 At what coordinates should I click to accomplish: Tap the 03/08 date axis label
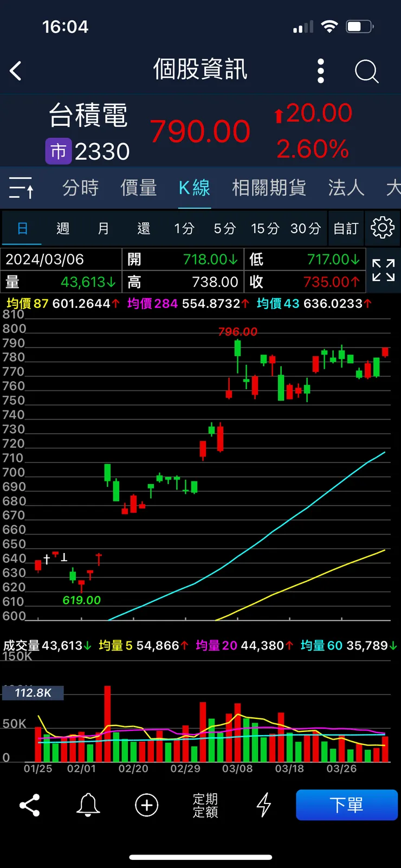(x=237, y=769)
